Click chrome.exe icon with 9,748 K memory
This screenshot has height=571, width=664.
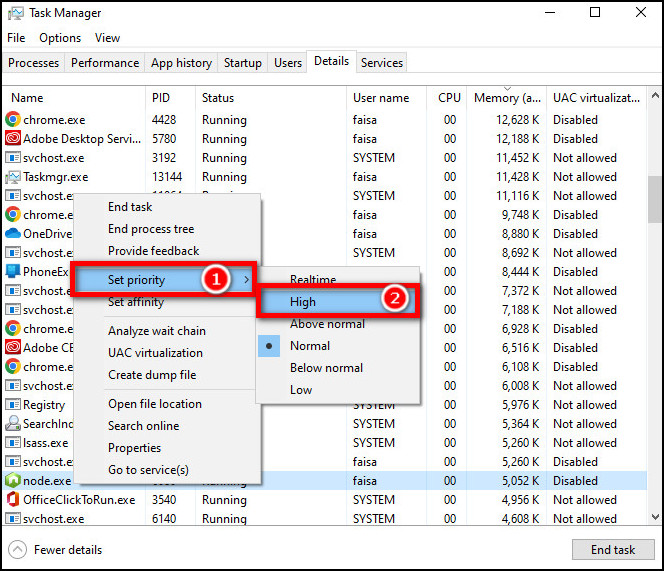click(13, 215)
